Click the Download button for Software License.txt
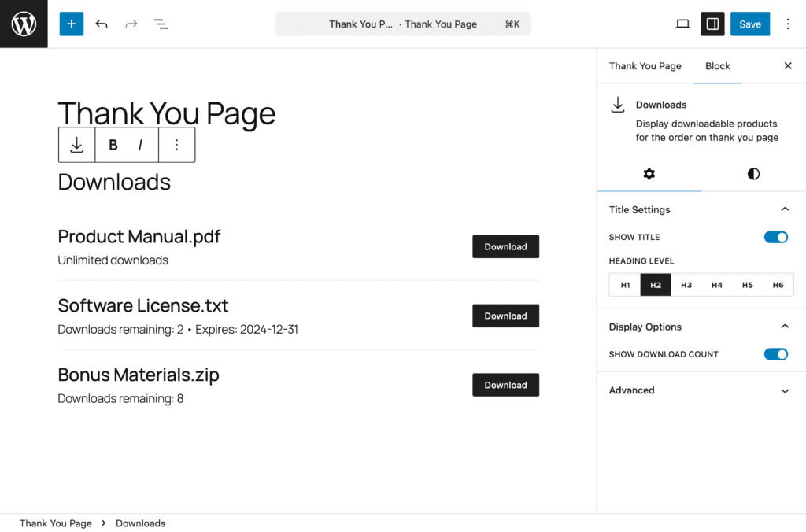The image size is (806, 532). [505, 316]
